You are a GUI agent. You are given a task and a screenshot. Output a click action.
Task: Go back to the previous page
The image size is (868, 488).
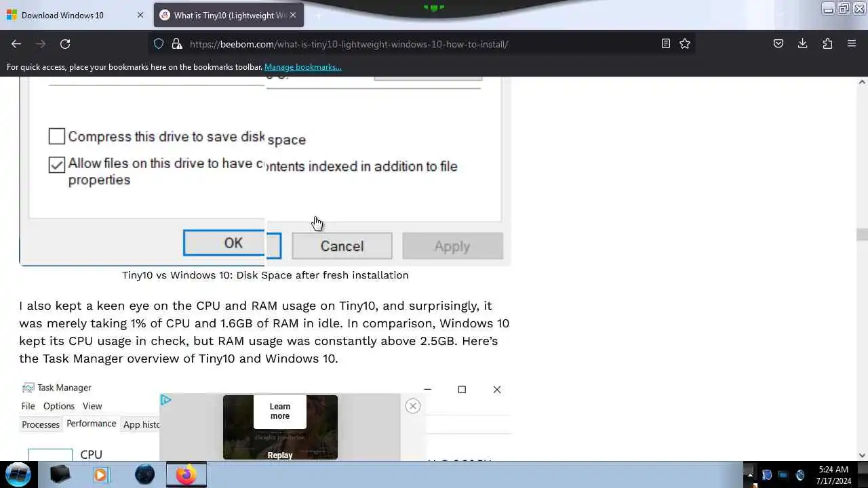[16, 43]
